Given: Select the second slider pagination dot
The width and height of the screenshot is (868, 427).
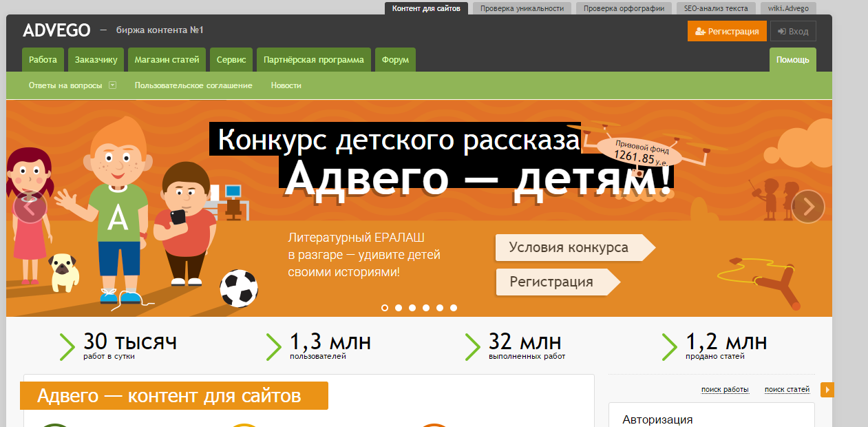Looking at the screenshot, I should tap(399, 308).
